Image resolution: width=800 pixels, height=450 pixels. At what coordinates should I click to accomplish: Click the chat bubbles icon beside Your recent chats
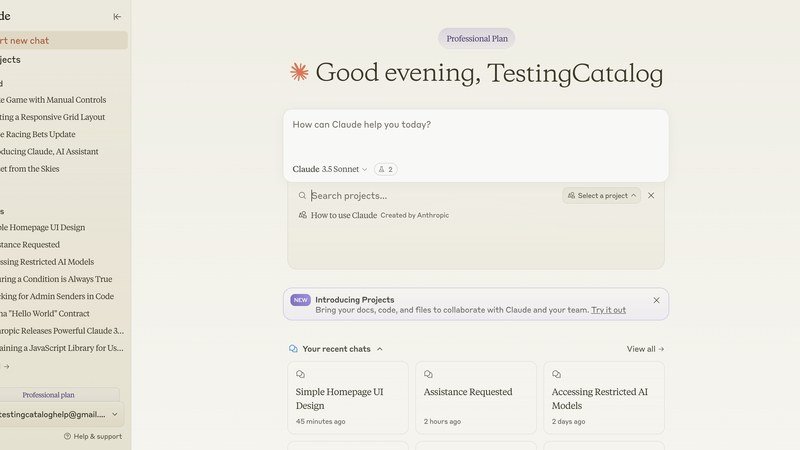293,349
